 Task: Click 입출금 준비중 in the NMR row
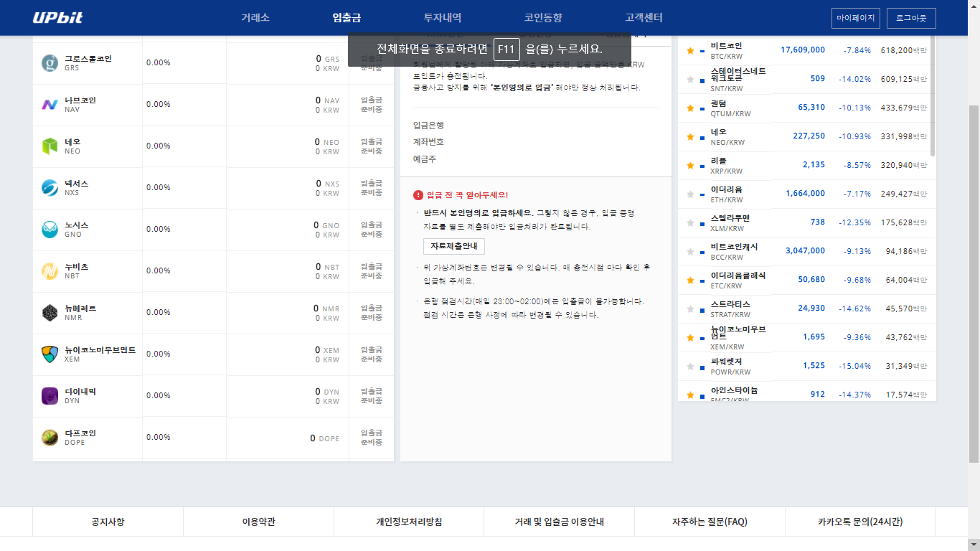[x=372, y=313]
